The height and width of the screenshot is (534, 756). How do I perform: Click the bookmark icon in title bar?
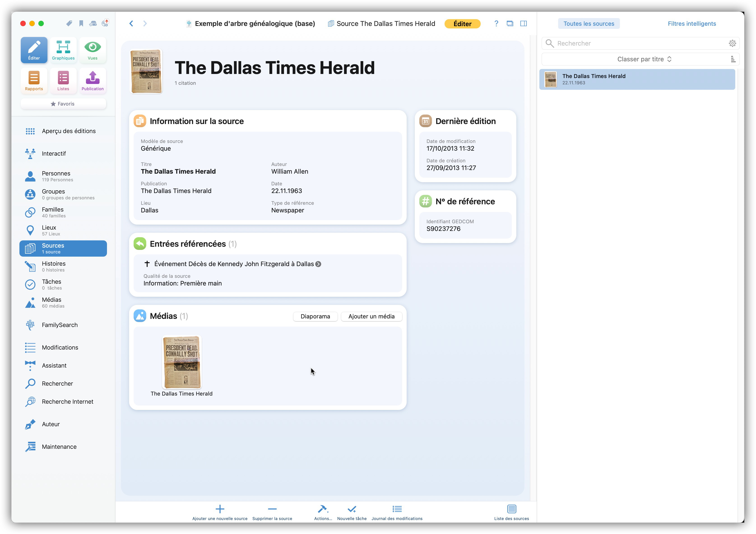81,23
